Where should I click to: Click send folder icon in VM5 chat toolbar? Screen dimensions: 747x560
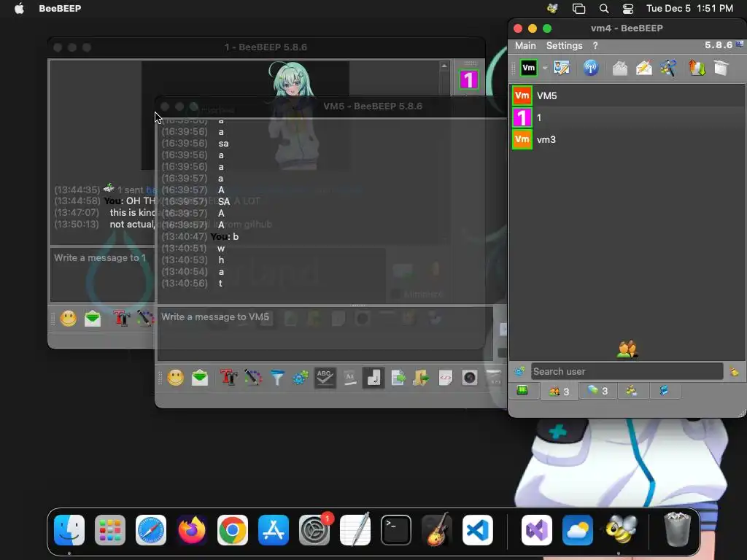[421, 378]
